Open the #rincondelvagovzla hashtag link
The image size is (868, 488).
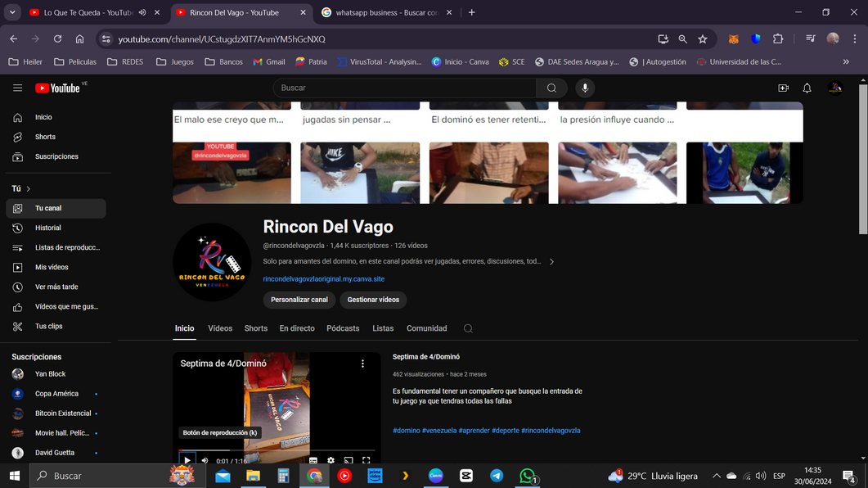(551, 431)
